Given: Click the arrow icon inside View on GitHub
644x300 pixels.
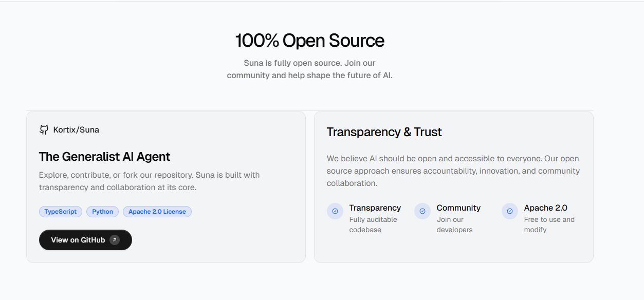Looking at the screenshot, I should point(115,240).
